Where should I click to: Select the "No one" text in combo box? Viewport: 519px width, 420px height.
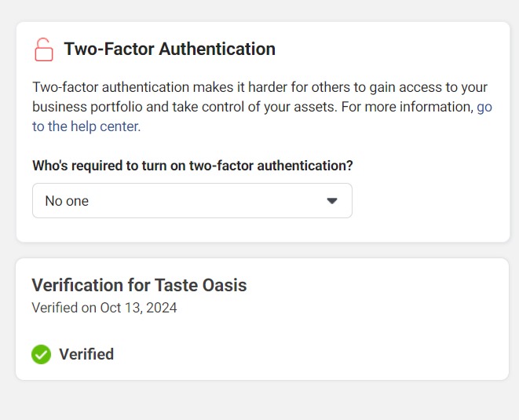point(67,201)
